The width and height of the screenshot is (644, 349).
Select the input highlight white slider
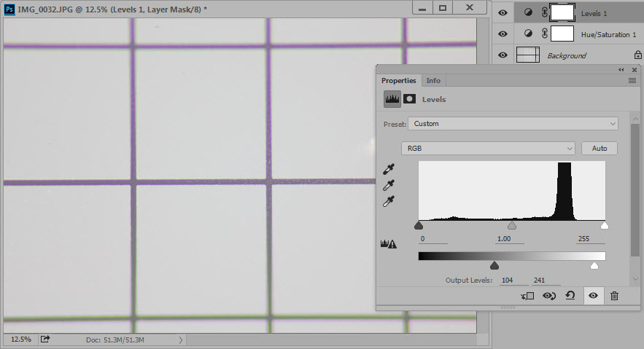[604, 225]
